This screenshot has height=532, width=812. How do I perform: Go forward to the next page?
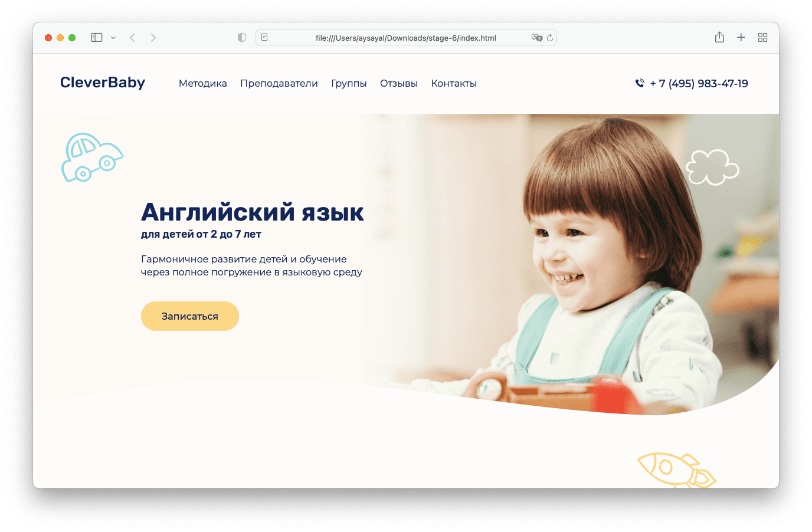[153, 38]
